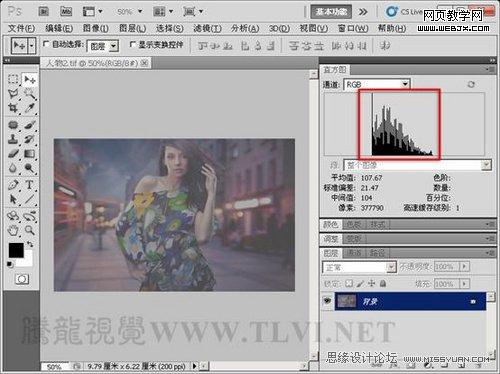Toggle lock all
This screenshot has height=374, width=500.
click(383, 283)
